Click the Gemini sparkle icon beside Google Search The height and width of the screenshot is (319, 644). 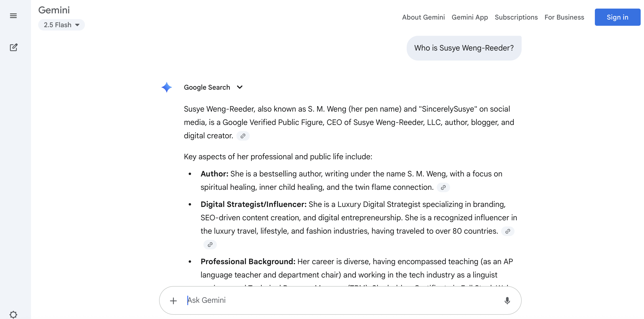(x=167, y=87)
